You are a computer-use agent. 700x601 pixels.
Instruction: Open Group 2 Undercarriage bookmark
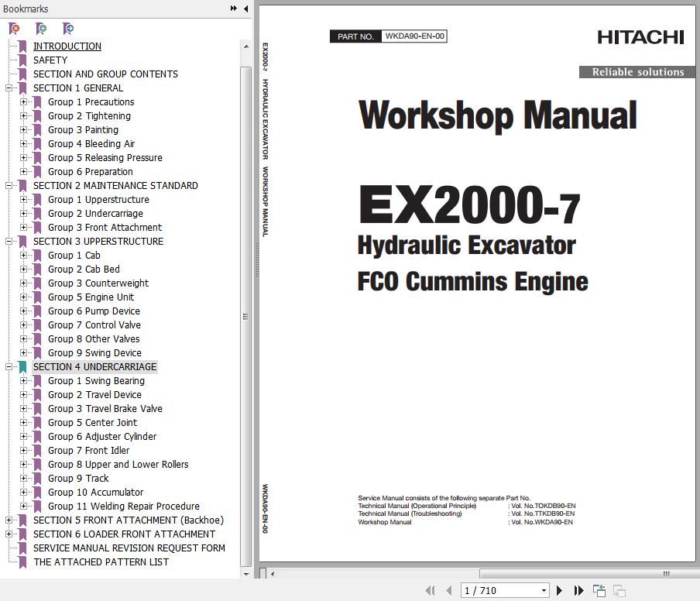coord(95,214)
